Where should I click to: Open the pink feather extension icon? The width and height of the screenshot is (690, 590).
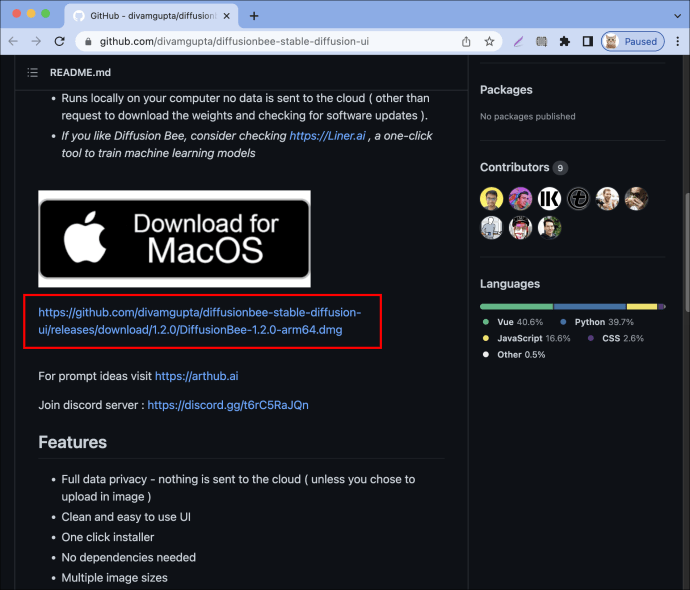[518, 41]
